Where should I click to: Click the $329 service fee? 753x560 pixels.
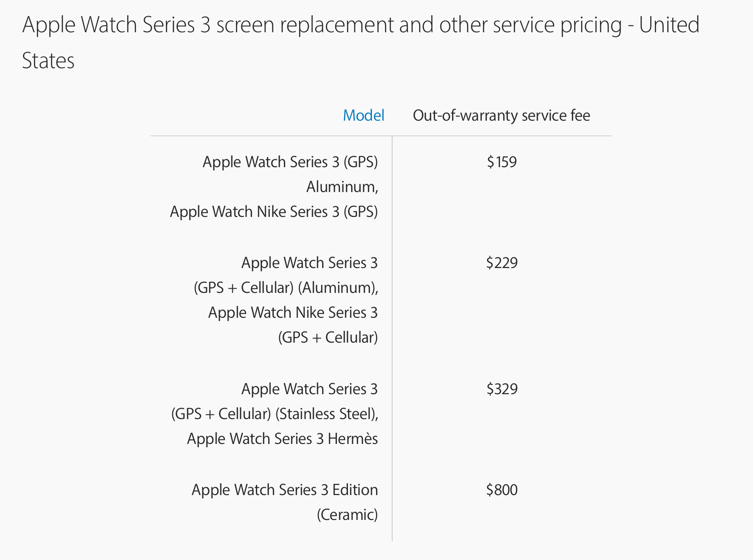[x=501, y=389]
